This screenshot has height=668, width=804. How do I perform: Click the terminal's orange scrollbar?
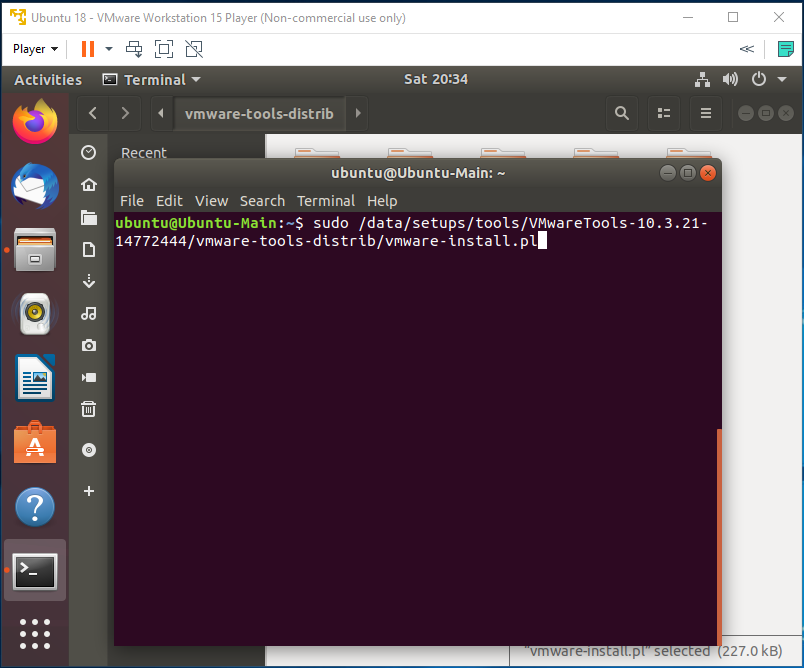(x=719, y=536)
